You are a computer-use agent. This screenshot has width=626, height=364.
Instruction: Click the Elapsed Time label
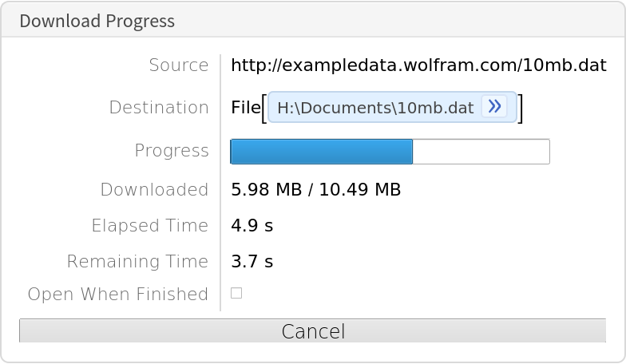(150, 226)
